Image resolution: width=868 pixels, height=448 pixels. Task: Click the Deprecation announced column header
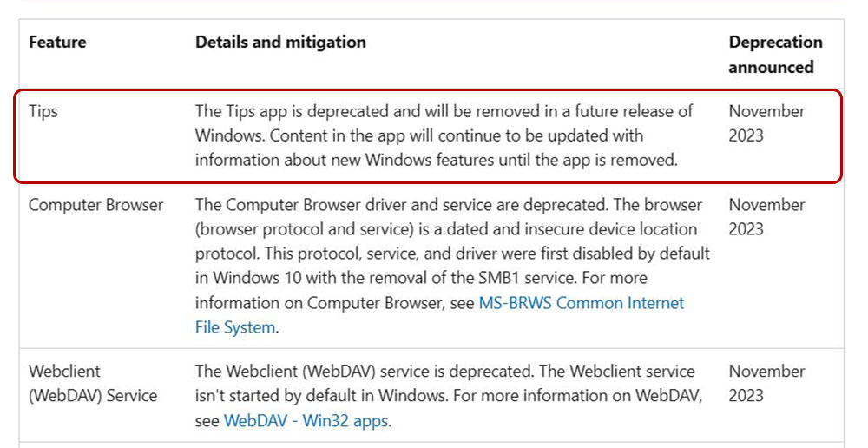click(775, 55)
